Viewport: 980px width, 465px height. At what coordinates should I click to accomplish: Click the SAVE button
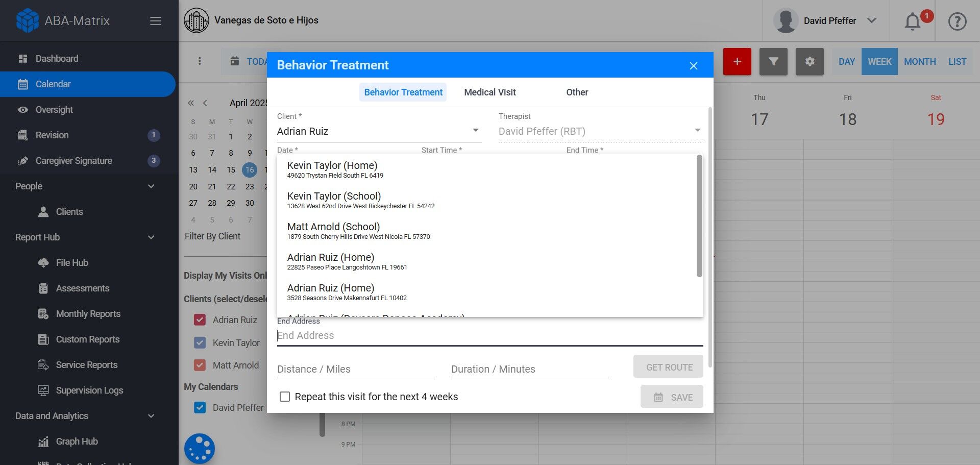click(x=672, y=397)
